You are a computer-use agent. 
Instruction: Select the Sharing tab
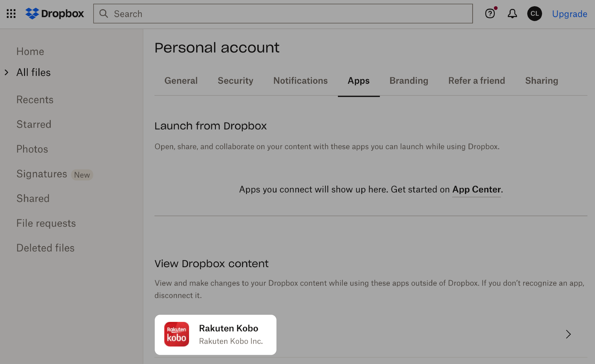pyautogui.click(x=542, y=80)
